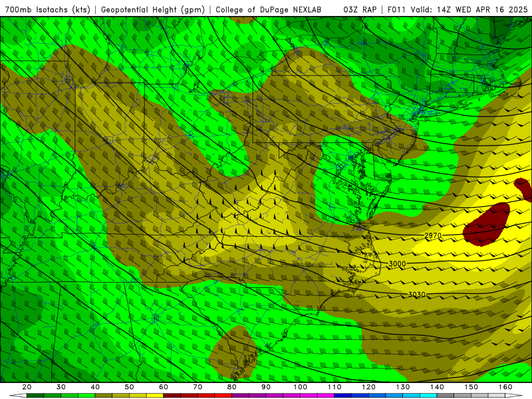This screenshot has width=532, height=399.
Task: Click the 50 value on the color scale
Action: [129, 387]
